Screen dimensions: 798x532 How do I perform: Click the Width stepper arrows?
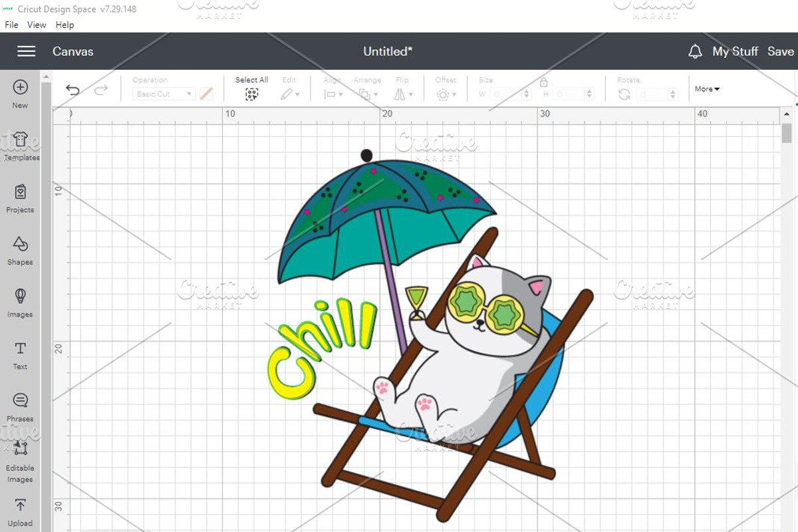tap(527, 94)
